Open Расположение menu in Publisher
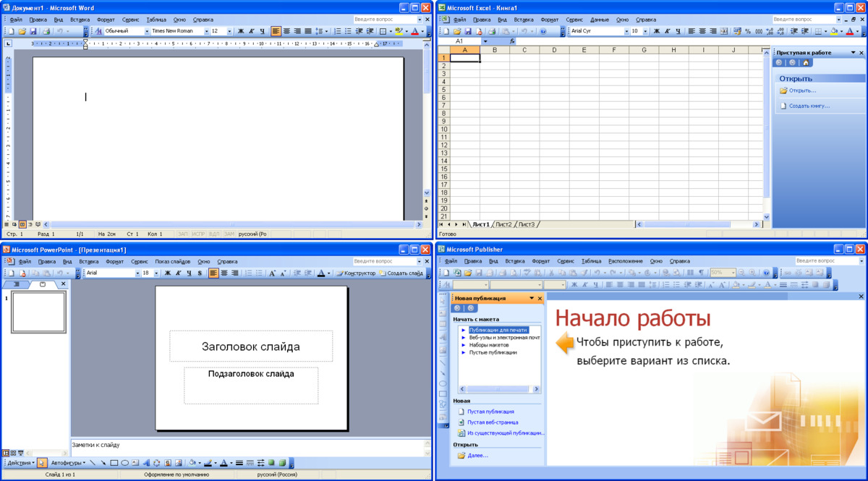This screenshot has height=481, width=868. 626,261
